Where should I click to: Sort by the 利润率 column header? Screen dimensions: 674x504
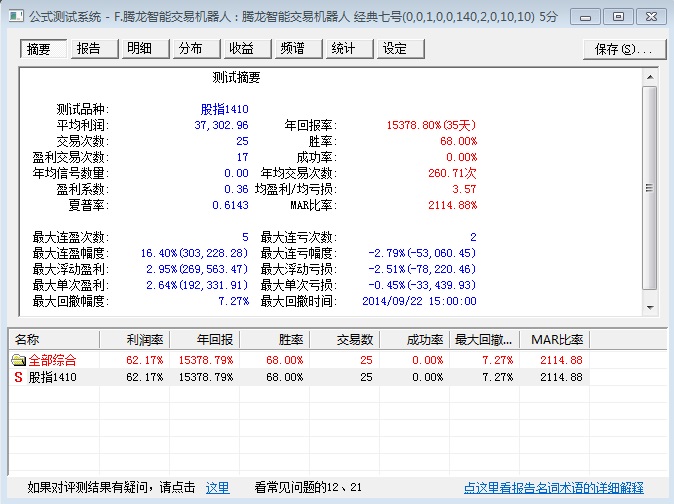pyautogui.click(x=135, y=340)
